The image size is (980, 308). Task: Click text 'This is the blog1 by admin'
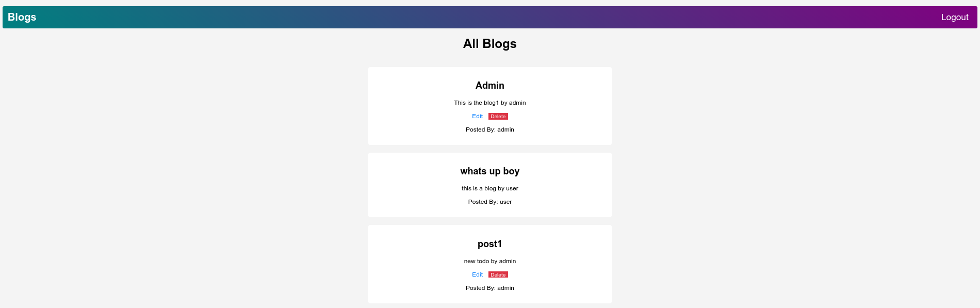tap(489, 103)
